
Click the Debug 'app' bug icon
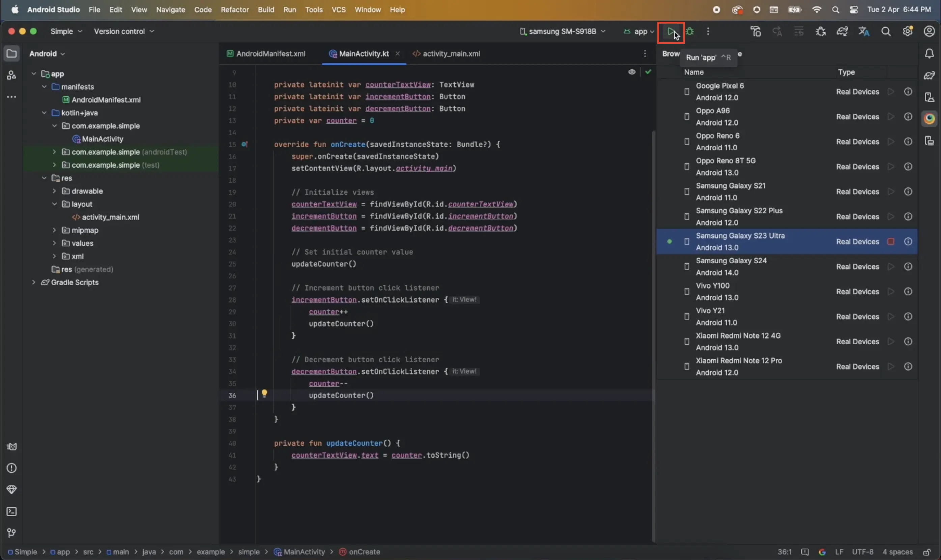coord(690,31)
